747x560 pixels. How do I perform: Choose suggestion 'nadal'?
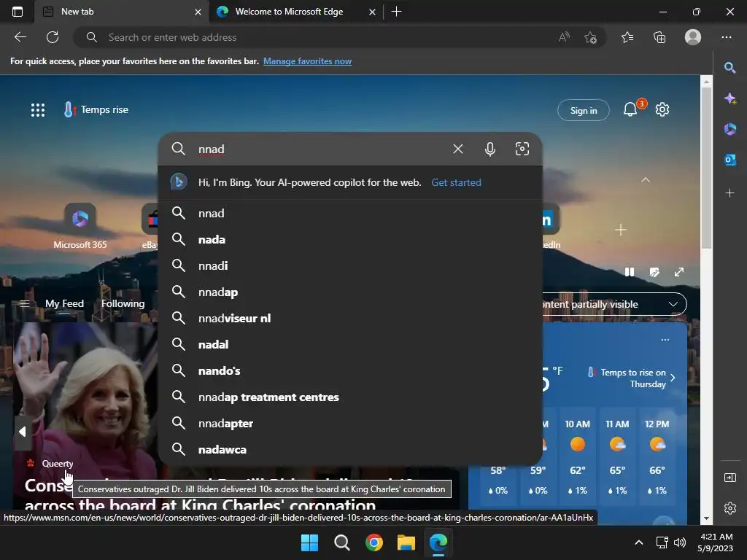(x=349, y=344)
